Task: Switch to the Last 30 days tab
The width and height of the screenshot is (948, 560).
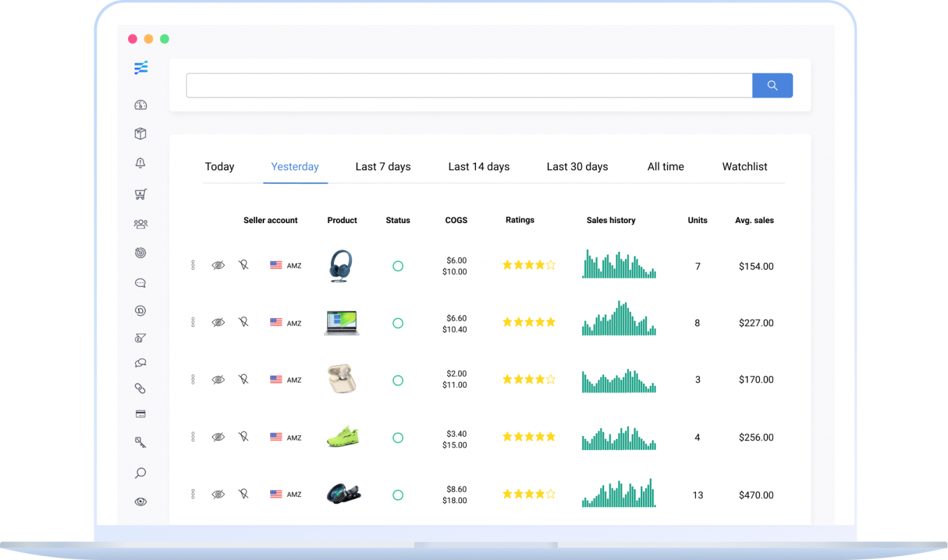Action: [577, 167]
